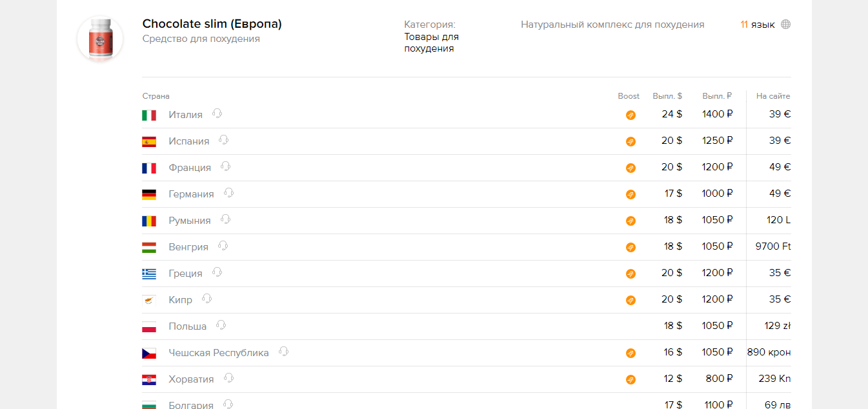This screenshot has width=868, height=409.
Task: Click the На сайте column header
Action: point(772,96)
